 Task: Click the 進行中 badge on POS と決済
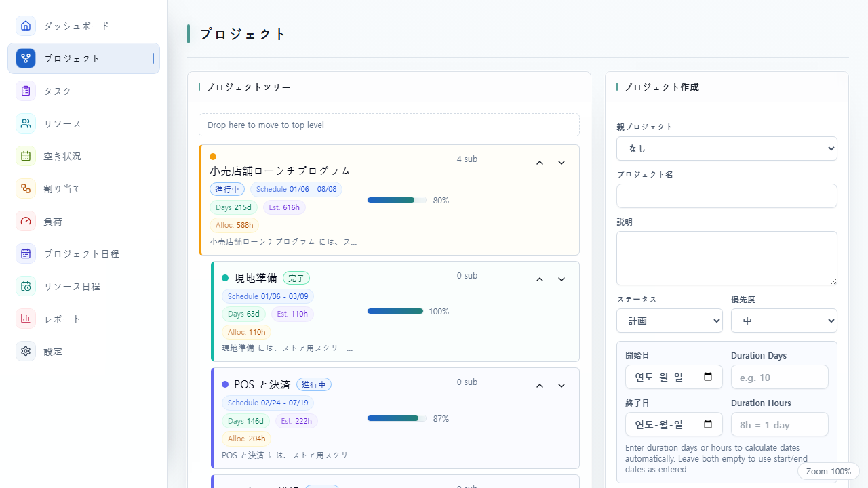point(314,384)
